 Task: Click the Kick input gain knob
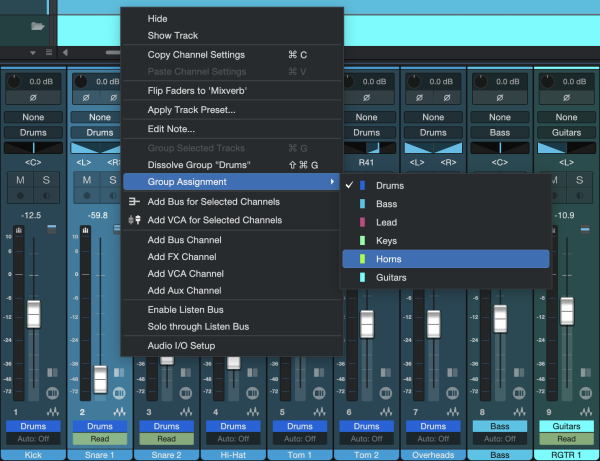tap(14, 81)
